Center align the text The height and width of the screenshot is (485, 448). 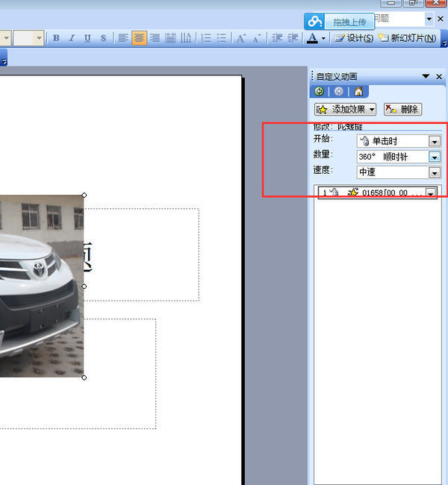tap(139, 38)
